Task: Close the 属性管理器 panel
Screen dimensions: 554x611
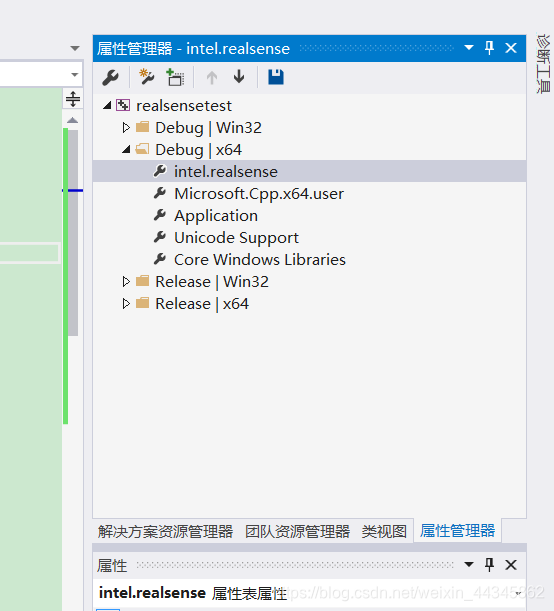Action: [511, 48]
